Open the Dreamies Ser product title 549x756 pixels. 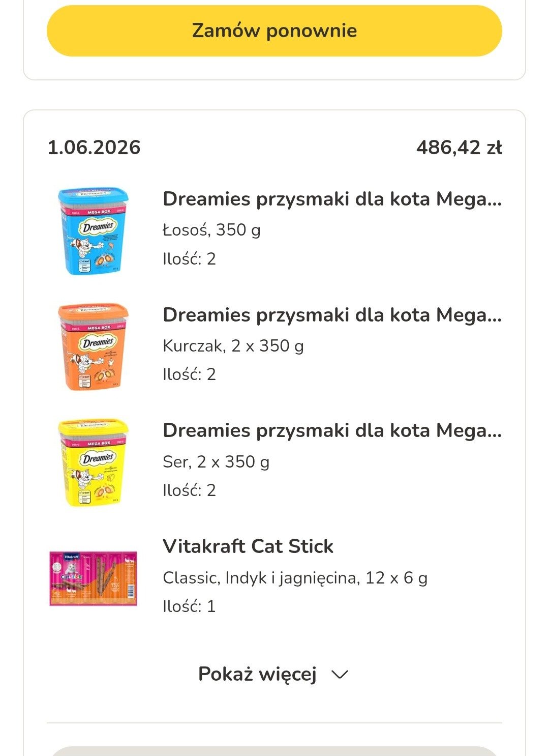pyautogui.click(x=332, y=430)
